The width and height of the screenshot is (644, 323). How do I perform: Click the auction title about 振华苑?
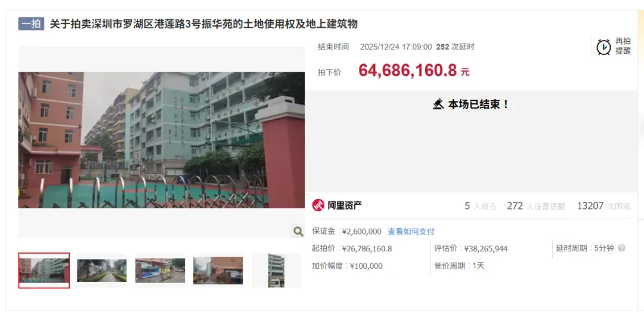tap(204, 24)
